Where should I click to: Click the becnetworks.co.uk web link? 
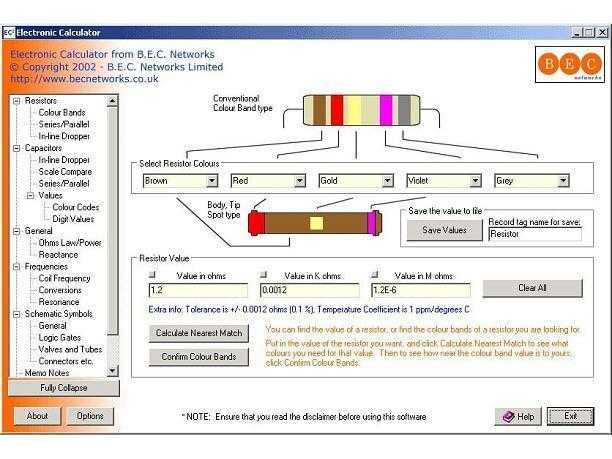[x=84, y=79]
